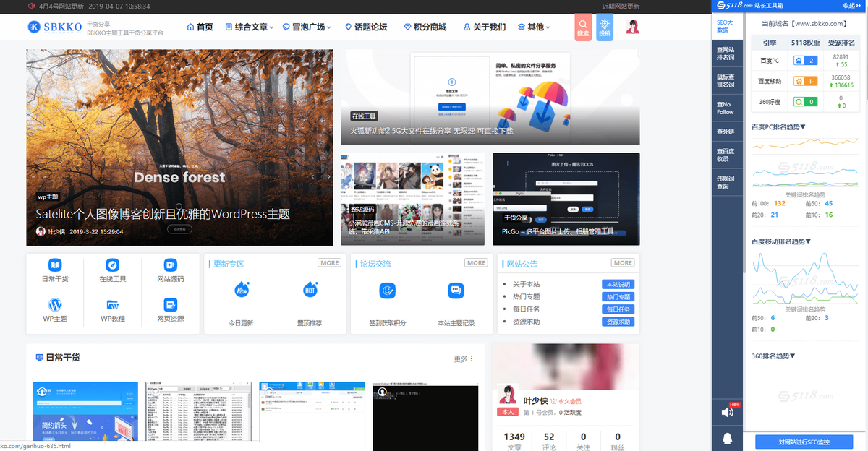Viewport: 868px width, 451px height.
Task: Open the notification bell in sidebar
Action: pos(727,437)
